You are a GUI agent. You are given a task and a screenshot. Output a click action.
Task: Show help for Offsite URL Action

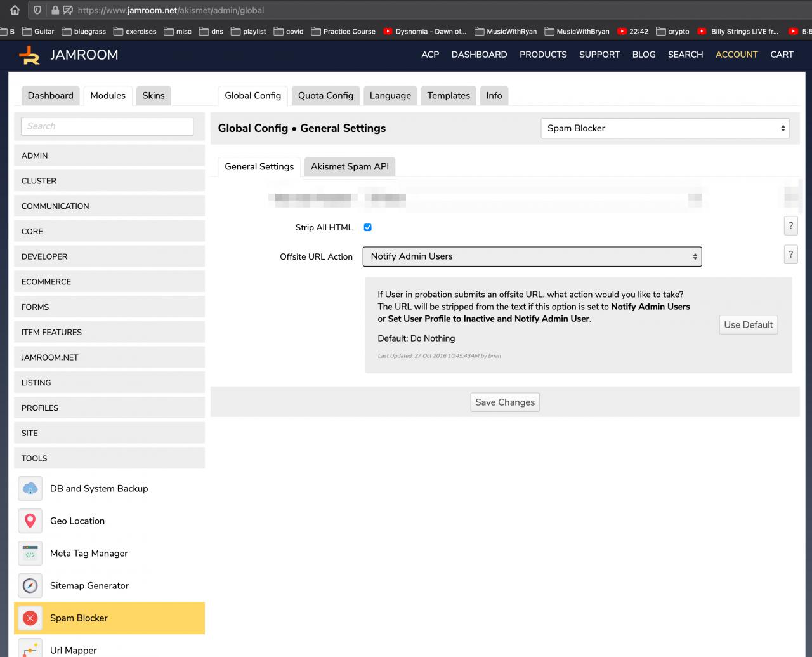pyautogui.click(x=790, y=255)
